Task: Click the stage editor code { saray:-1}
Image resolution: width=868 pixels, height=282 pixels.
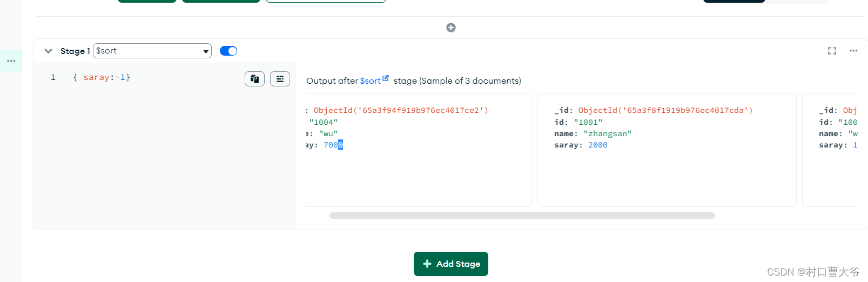Action: pos(101,77)
